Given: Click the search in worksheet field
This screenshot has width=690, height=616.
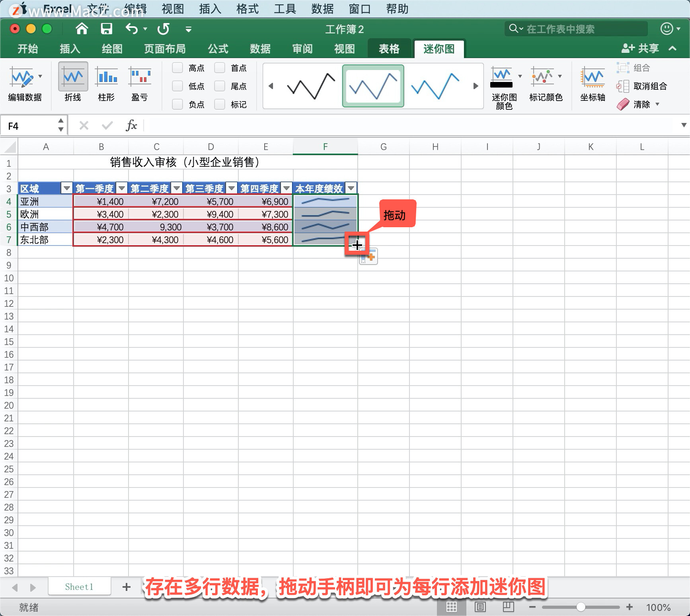Looking at the screenshot, I should pyautogui.click(x=576, y=29).
